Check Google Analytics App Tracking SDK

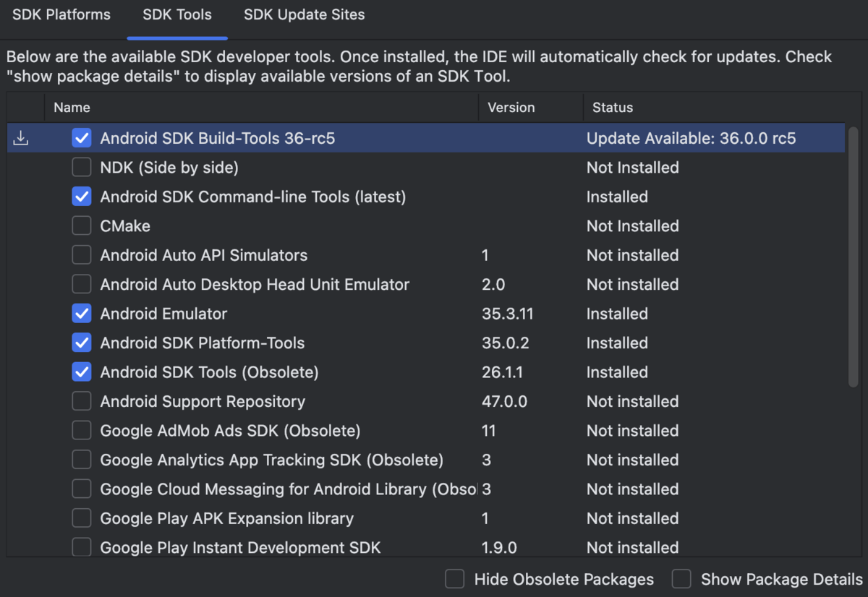coord(82,460)
